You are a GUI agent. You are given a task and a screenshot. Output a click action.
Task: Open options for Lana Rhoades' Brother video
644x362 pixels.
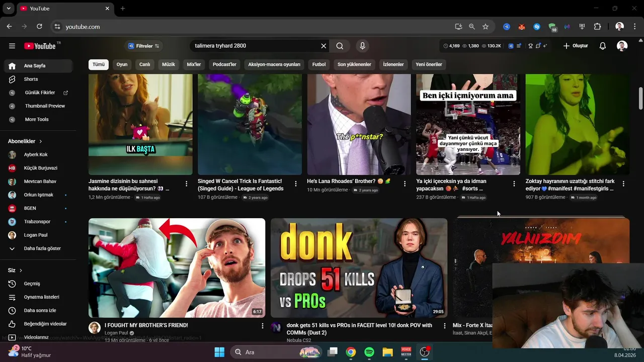(x=405, y=184)
